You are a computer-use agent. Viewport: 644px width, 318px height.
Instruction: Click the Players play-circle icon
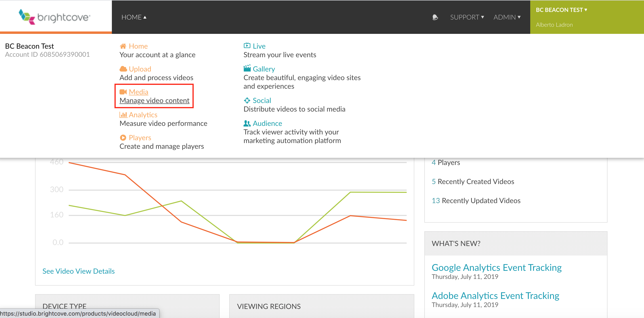click(x=123, y=138)
